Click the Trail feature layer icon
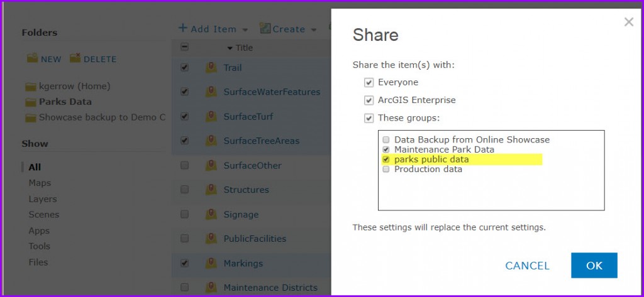The height and width of the screenshot is (297, 644). click(211, 68)
